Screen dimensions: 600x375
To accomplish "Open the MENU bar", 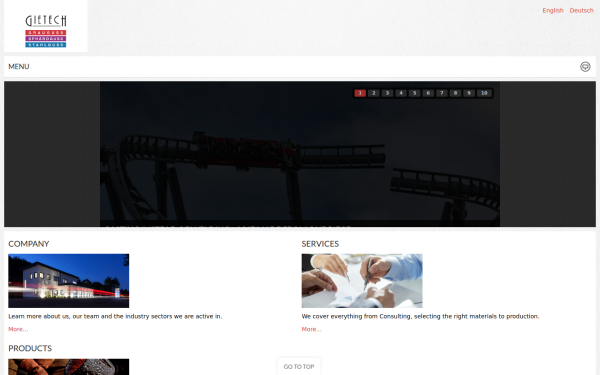I will click(x=300, y=67).
